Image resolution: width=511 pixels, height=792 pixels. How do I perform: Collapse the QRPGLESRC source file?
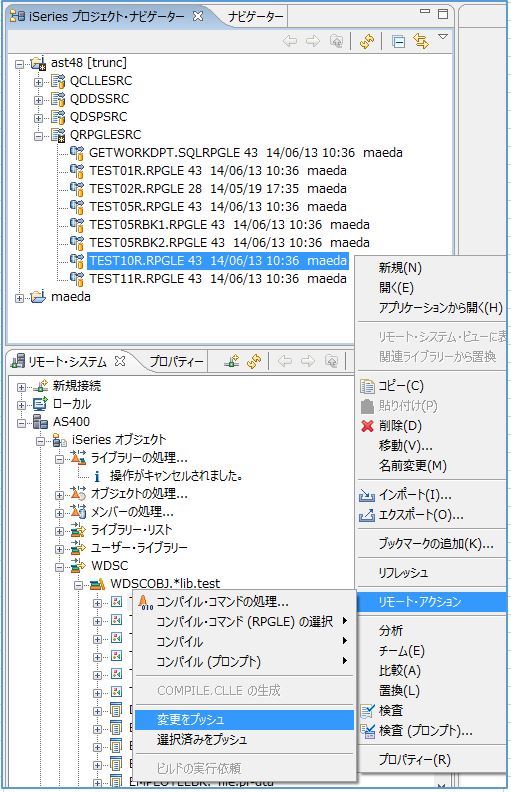pyautogui.click(x=38, y=136)
